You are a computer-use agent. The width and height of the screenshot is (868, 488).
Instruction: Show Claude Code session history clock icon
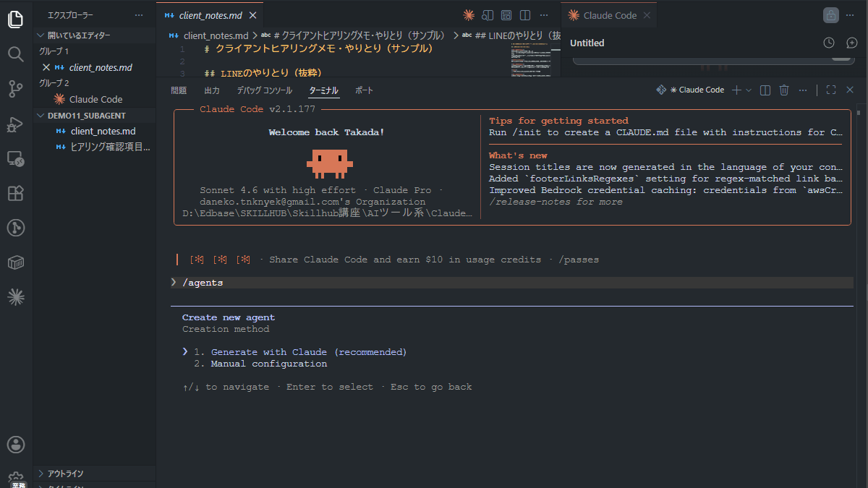pyautogui.click(x=829, y=43)
